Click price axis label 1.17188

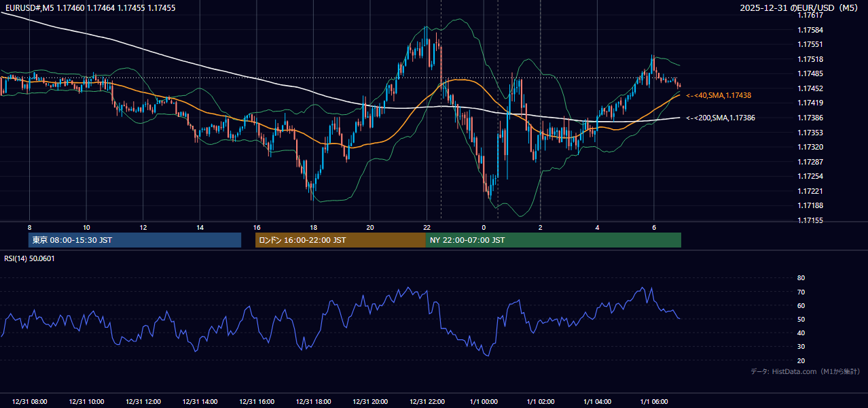[810, 205]
